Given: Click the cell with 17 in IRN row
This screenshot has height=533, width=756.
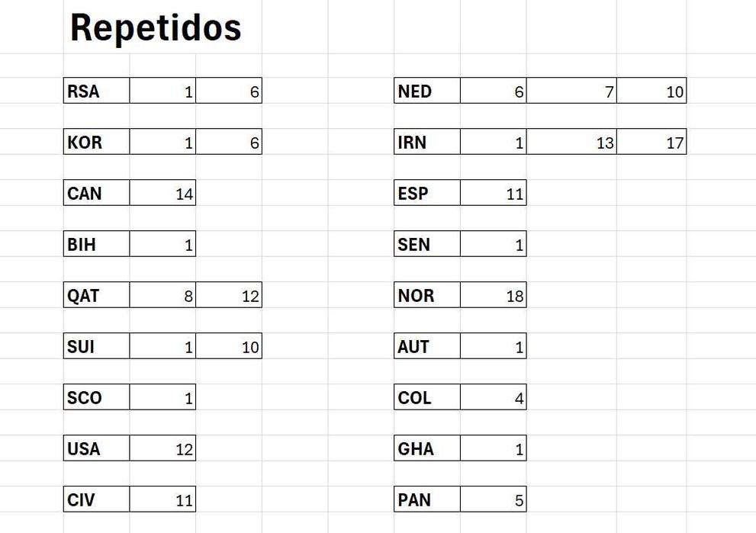Looking at the screenshot, I should [651, 141].
